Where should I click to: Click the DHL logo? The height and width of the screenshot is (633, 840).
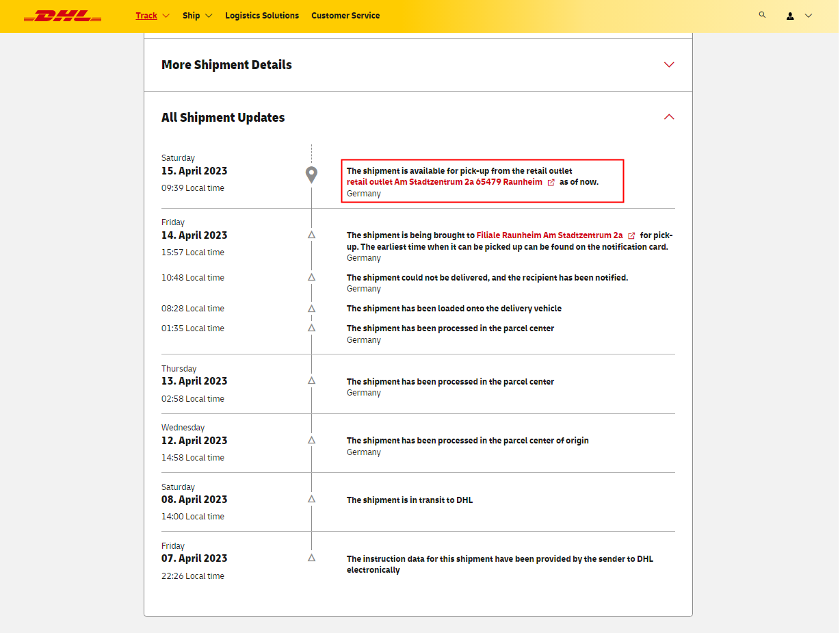(x=62, y=16)
